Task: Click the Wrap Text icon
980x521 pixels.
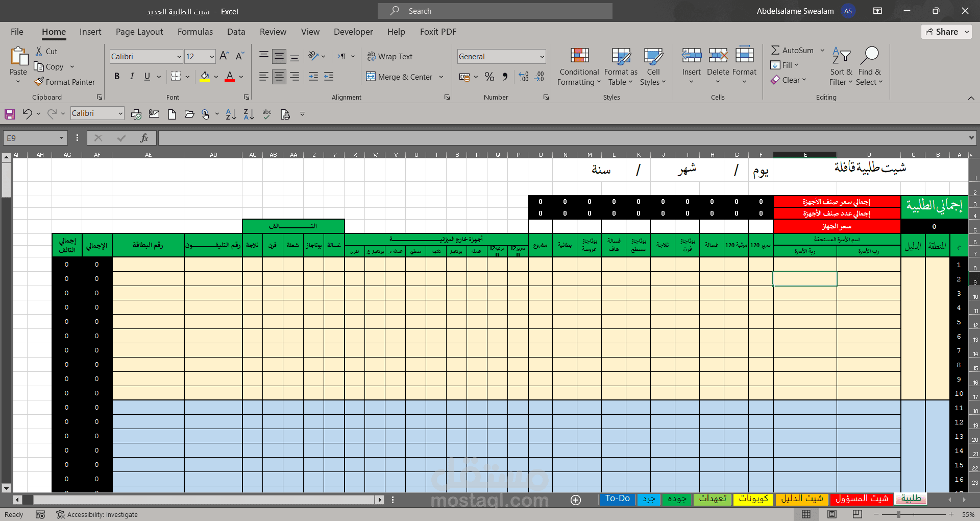Action: click(x=389, y=56)
